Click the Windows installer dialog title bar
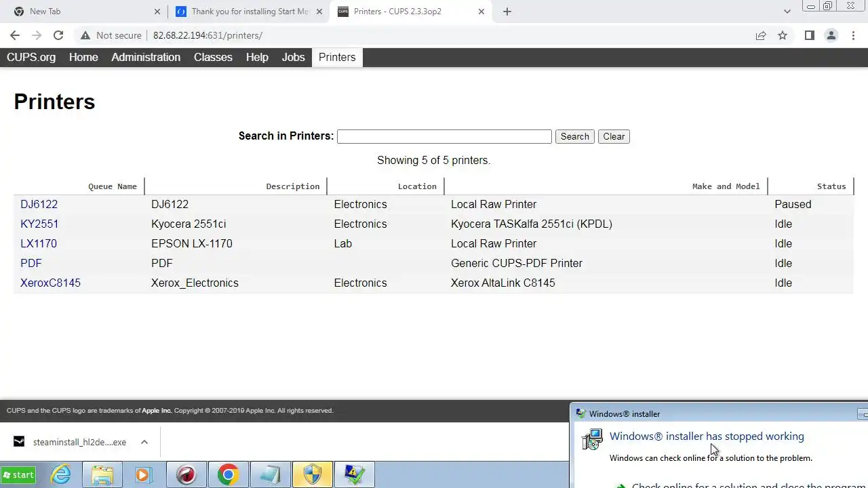The height and width of the screenshot is (488, 868). point(719,413)
